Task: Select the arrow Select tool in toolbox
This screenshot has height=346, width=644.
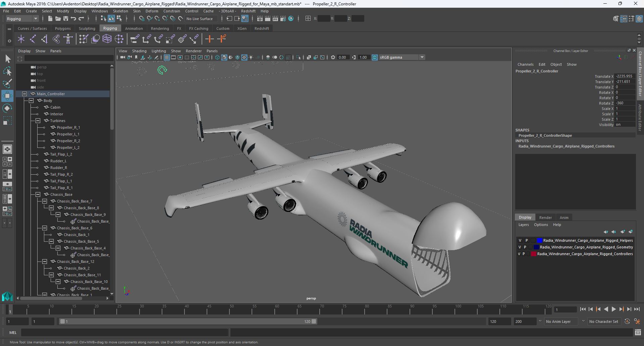Action: coord(7,59)
